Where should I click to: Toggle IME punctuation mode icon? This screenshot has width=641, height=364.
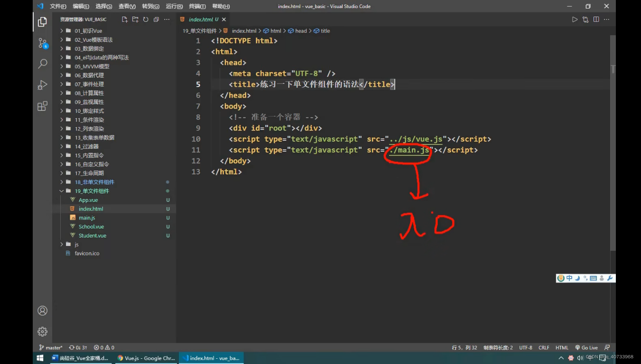point(585,278)
